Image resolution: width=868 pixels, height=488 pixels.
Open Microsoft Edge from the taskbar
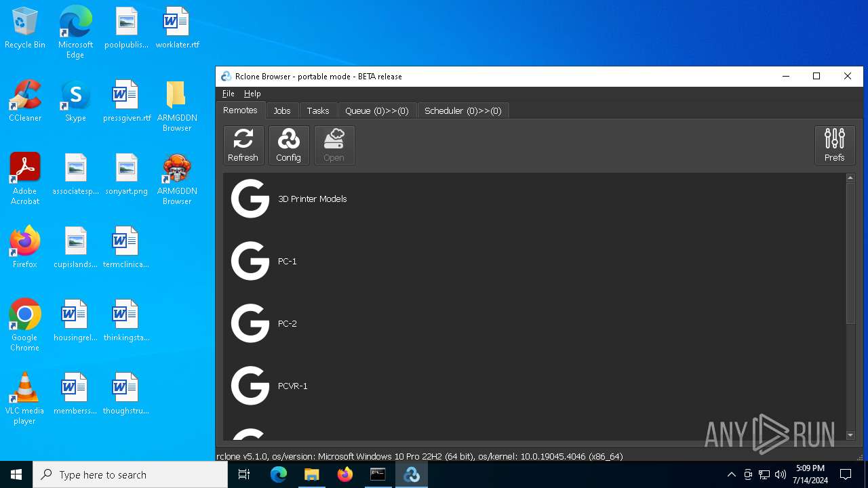(x=279, y=474)
